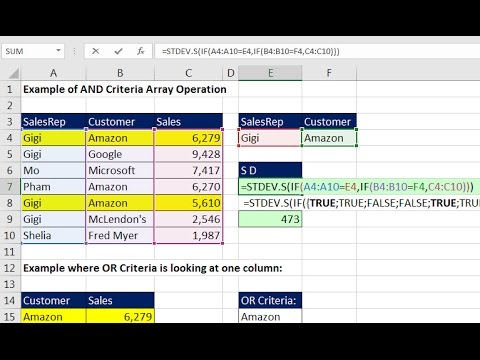The width and height of the screenshot is (480, 360).
Task: Click the STDEV.S formula in cell E7
Action: point(357,187)
